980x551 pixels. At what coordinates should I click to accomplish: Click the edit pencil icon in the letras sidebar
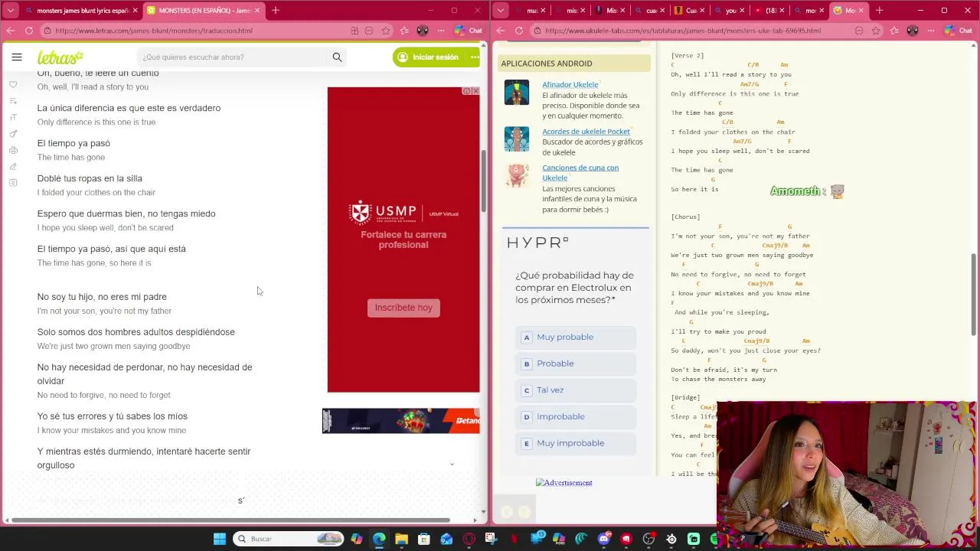click(13, 166)
